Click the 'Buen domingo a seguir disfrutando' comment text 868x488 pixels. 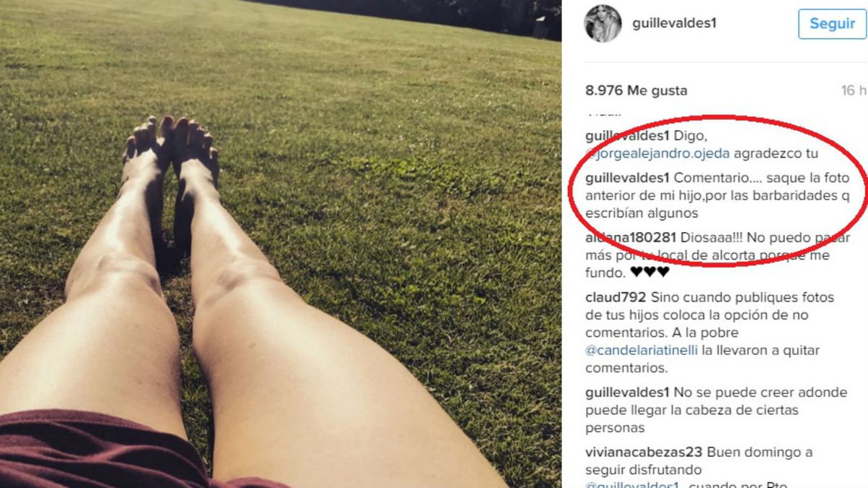click(698, 461)
